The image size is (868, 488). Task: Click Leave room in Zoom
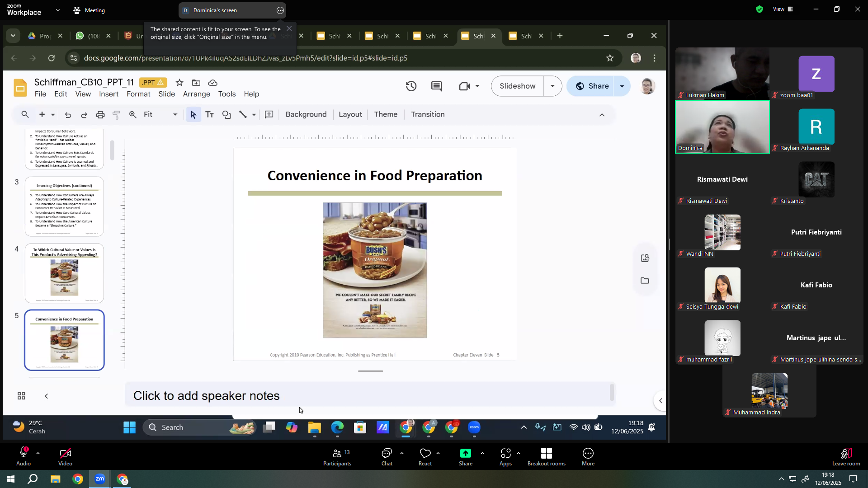[846, 457]
